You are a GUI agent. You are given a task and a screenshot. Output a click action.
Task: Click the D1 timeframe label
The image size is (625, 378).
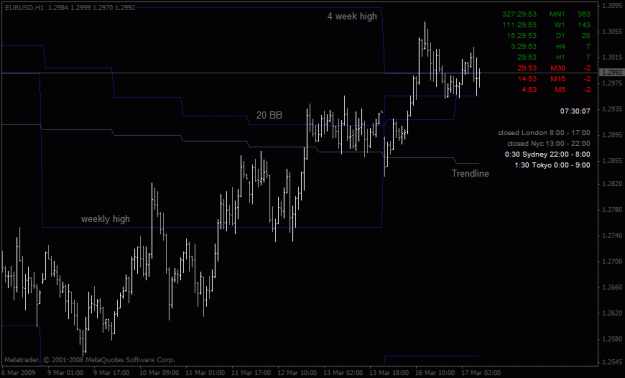[560, 36]
